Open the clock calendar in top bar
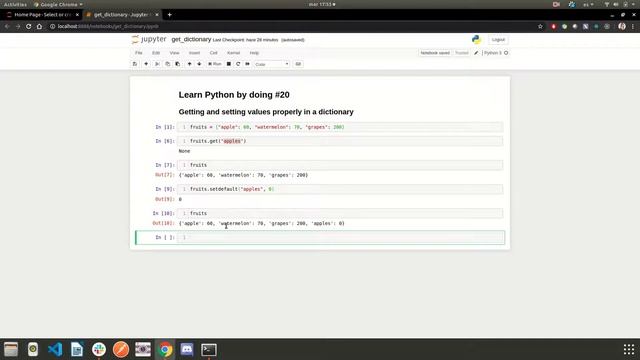The height and width of the screenshot is (360, 640). pyautogui.click(x=322, y=4)
